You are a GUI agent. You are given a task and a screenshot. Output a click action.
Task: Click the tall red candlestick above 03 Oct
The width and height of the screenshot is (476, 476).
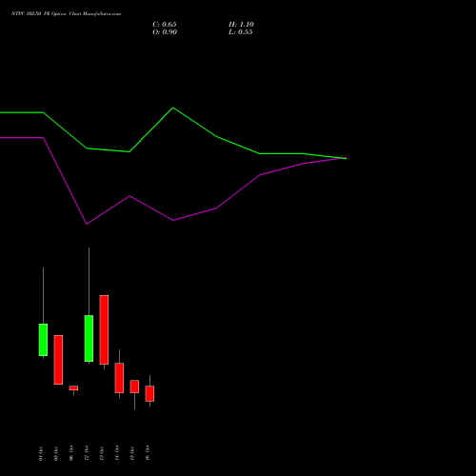coord(58,360)
